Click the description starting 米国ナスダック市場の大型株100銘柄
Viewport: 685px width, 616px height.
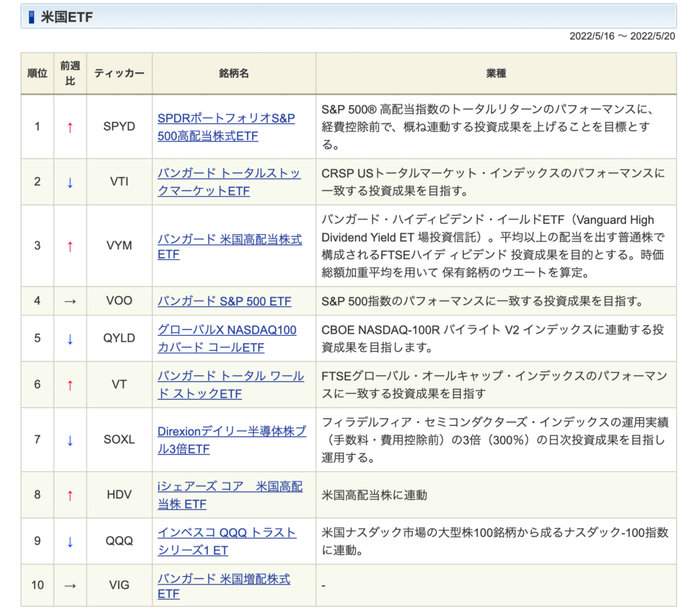point(495,541)
